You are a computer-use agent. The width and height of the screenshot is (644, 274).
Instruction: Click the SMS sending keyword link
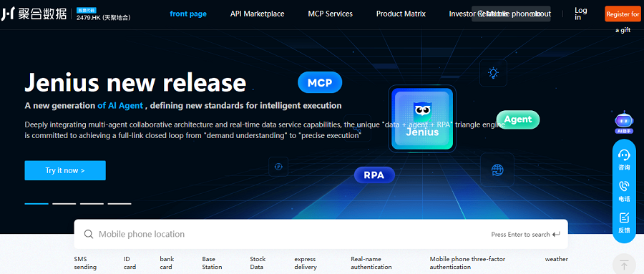(85, 263)
